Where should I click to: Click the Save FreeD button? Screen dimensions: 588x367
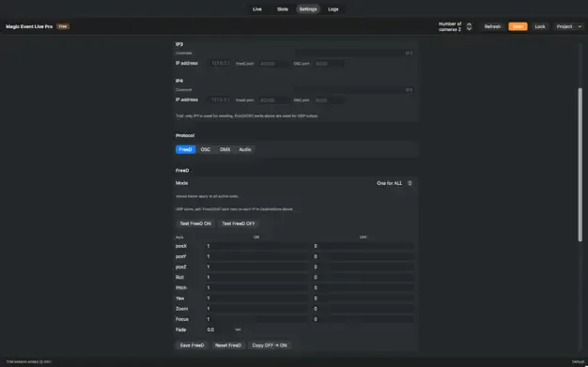tap(192, 345)
